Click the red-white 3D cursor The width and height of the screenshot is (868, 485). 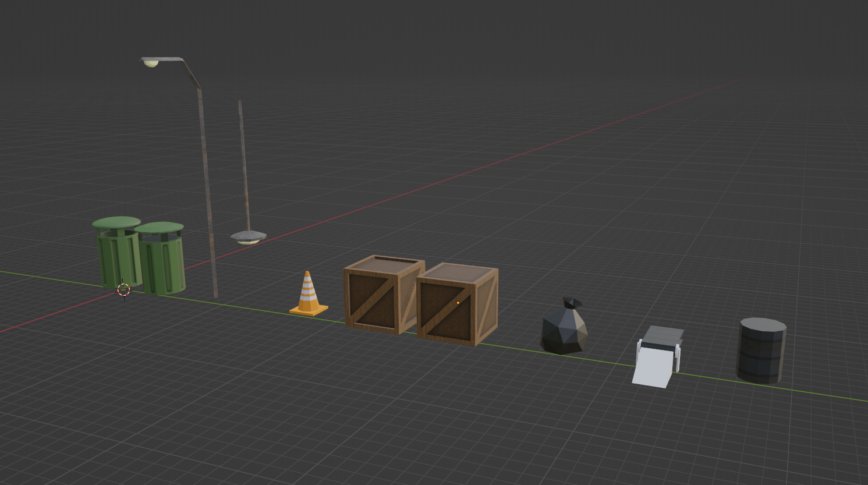point(123,289)
